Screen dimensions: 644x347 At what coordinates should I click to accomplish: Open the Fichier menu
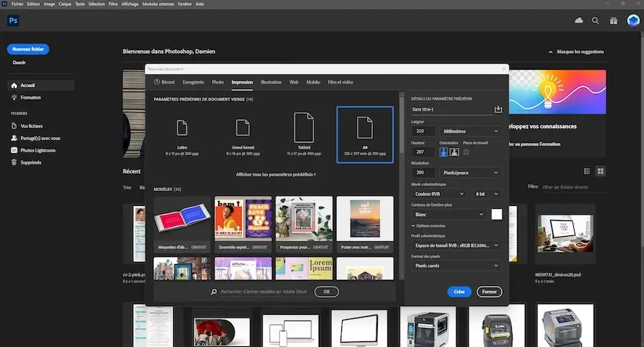pos(17,4)
